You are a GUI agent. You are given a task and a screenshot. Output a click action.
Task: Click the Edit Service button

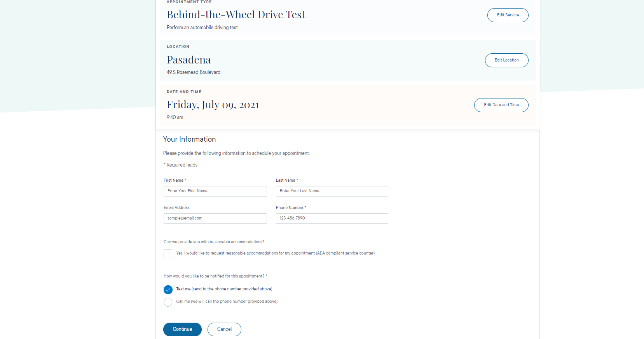[x=508, y=15]
